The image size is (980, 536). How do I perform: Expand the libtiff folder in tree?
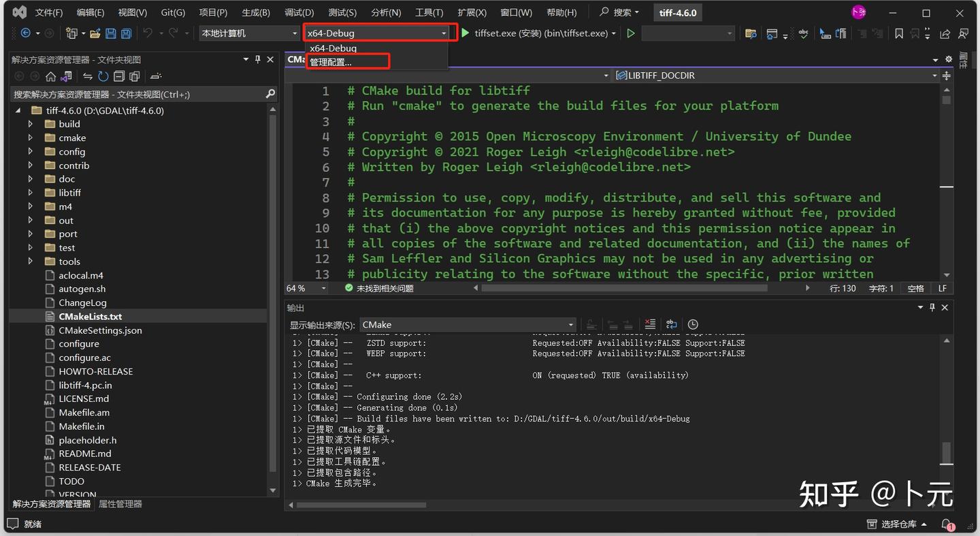point(31,193)
